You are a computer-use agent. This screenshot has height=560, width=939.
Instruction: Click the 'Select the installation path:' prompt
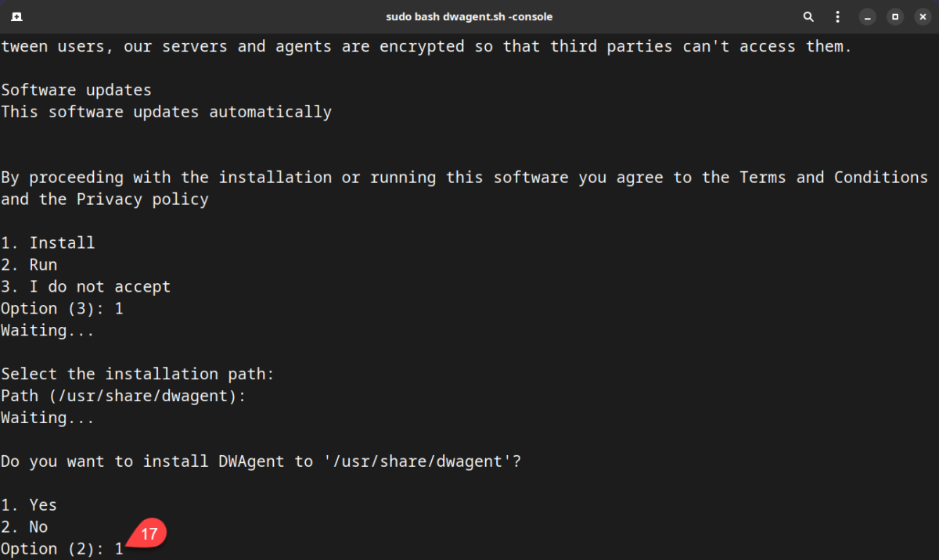(137, 373)
